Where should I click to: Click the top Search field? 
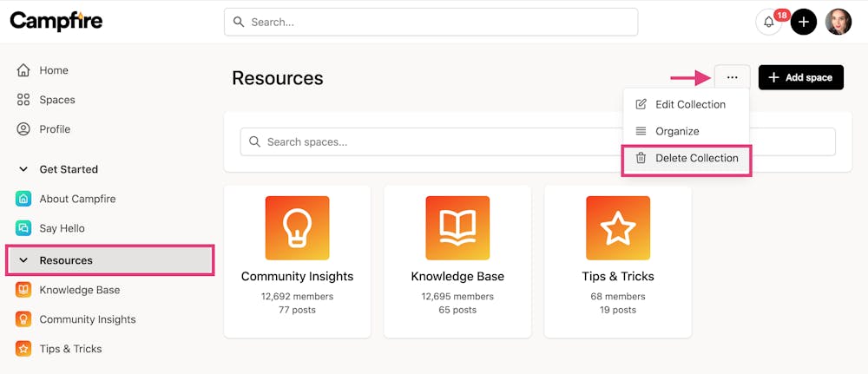[431, 23]
